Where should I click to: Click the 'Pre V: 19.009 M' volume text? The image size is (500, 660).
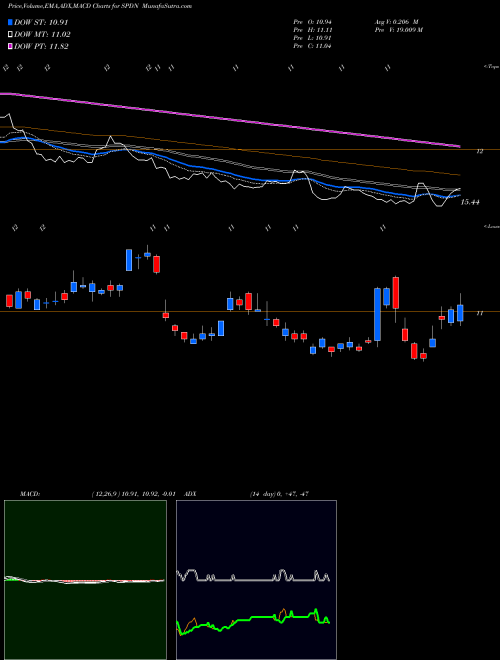(398, 30)
